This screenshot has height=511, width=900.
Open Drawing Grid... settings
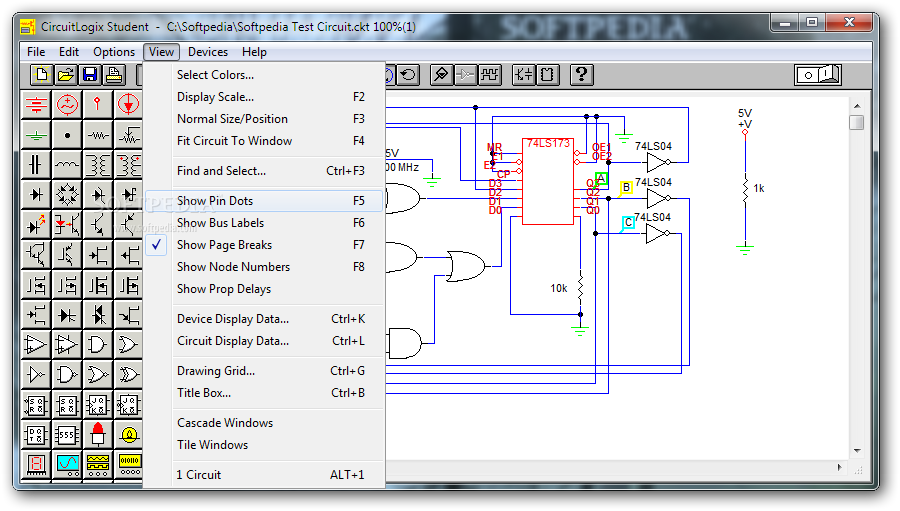pos(263,371)
